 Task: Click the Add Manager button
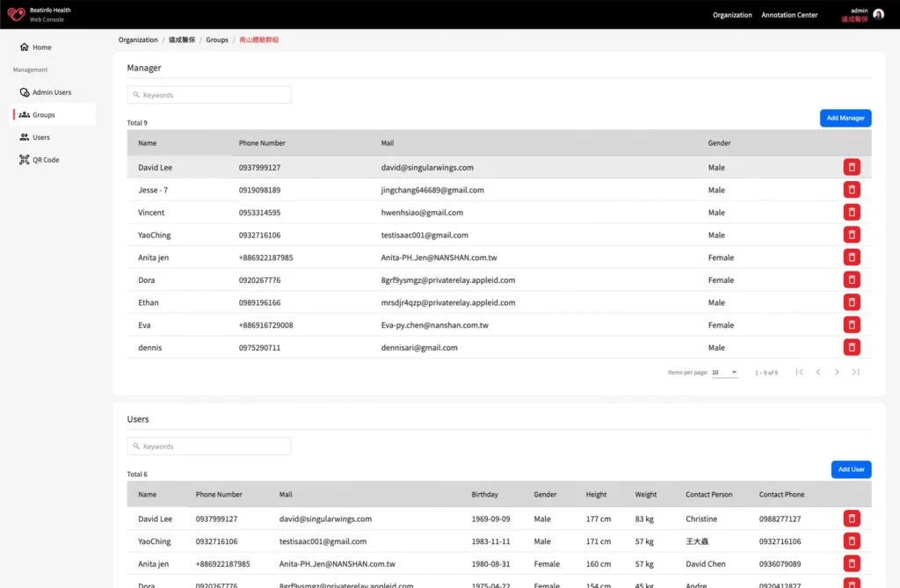click(x=845, y=118)
